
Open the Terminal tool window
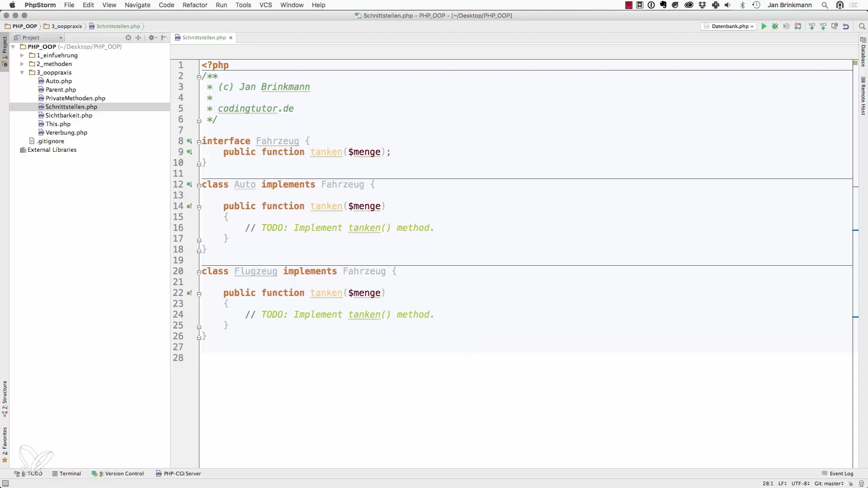click(x=66, y=474)
